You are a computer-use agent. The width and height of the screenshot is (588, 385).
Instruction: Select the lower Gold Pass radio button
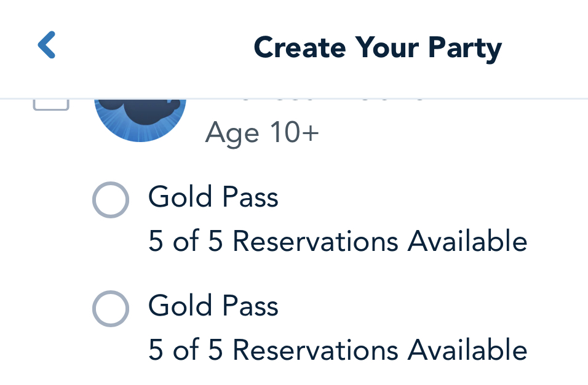click(x=111, y=308)
